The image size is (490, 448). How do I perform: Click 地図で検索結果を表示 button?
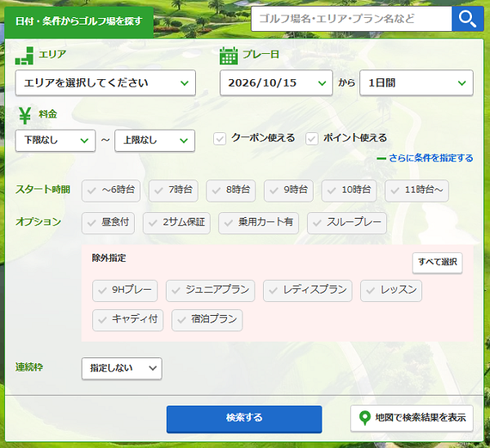[x=412, y=419]
